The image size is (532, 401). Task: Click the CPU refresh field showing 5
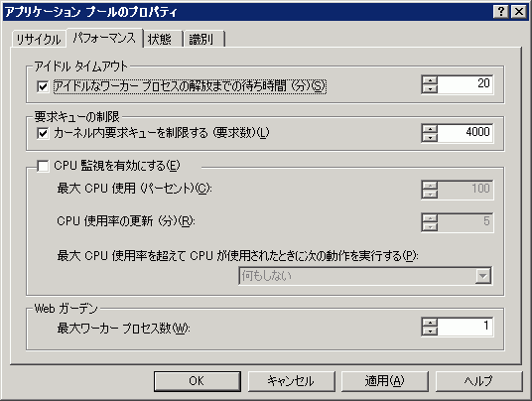(465, 222)
